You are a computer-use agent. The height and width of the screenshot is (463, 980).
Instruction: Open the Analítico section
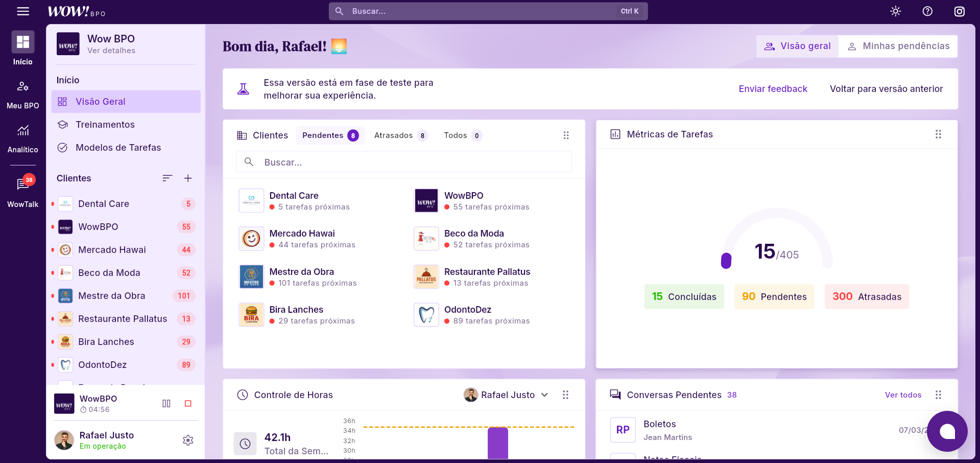tap(23, 138)
